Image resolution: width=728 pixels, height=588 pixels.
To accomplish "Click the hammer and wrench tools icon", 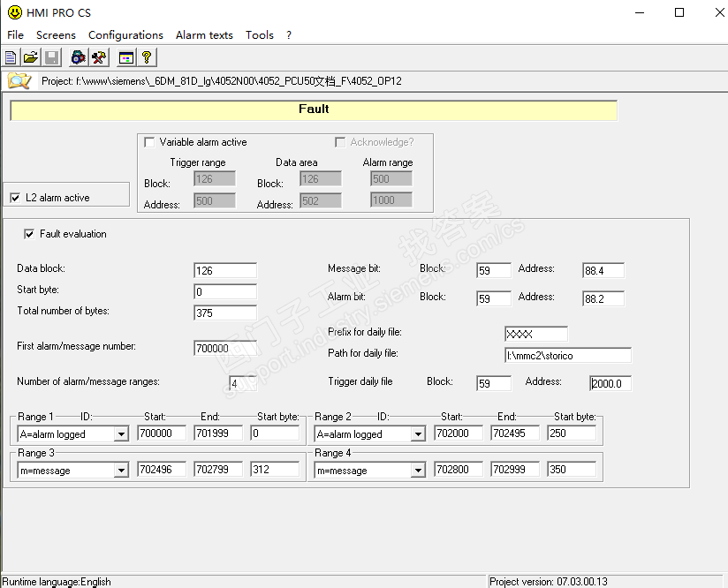I will click(99, 57).
